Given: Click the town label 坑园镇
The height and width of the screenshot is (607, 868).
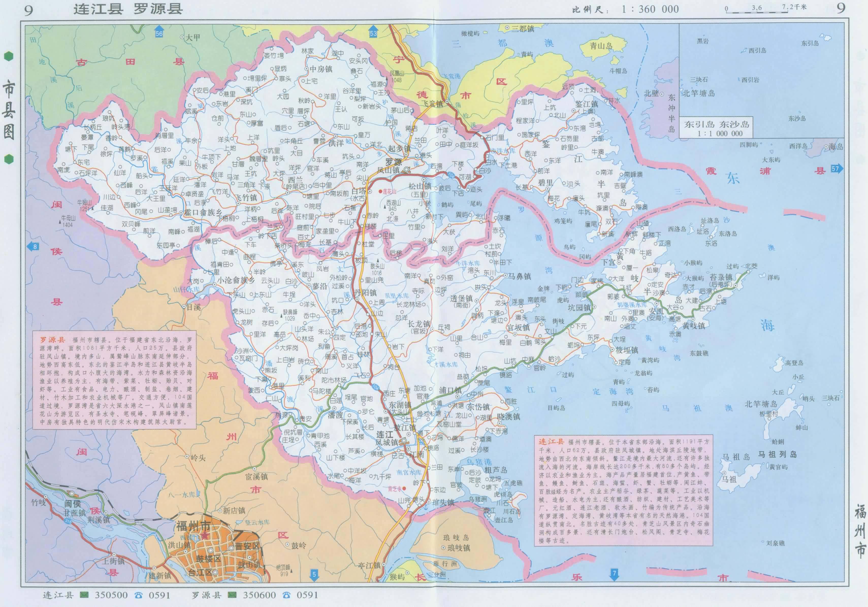Looking at the screenshot, I should [580, 308].
